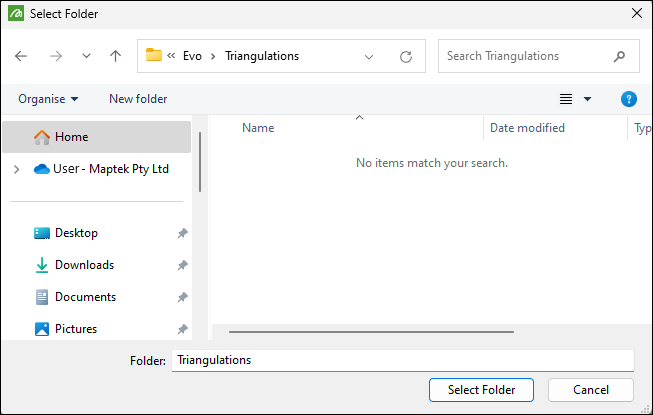Refresh the Triangulations folder view
This screenshot has width=653, height=415.
[x=406, y=56]
